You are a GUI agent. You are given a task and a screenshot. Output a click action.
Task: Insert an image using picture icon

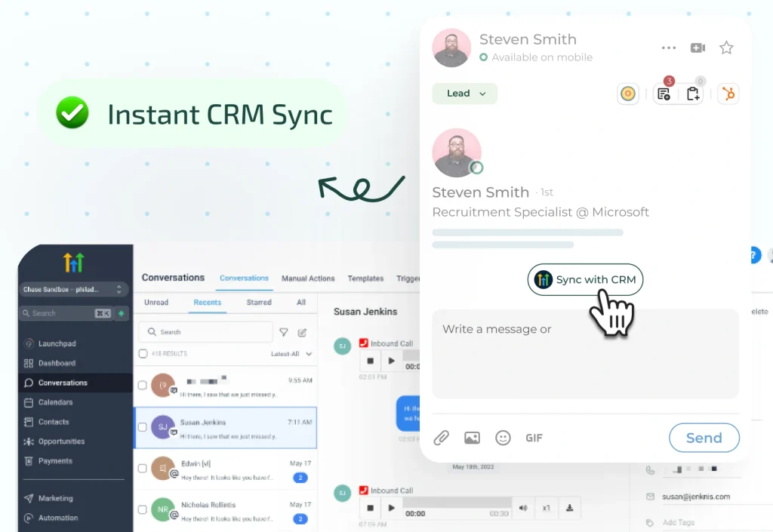[472, 438]
